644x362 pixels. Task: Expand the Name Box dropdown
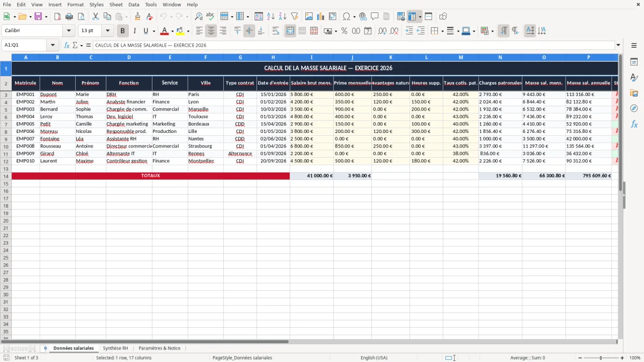(x=53, y=46)
